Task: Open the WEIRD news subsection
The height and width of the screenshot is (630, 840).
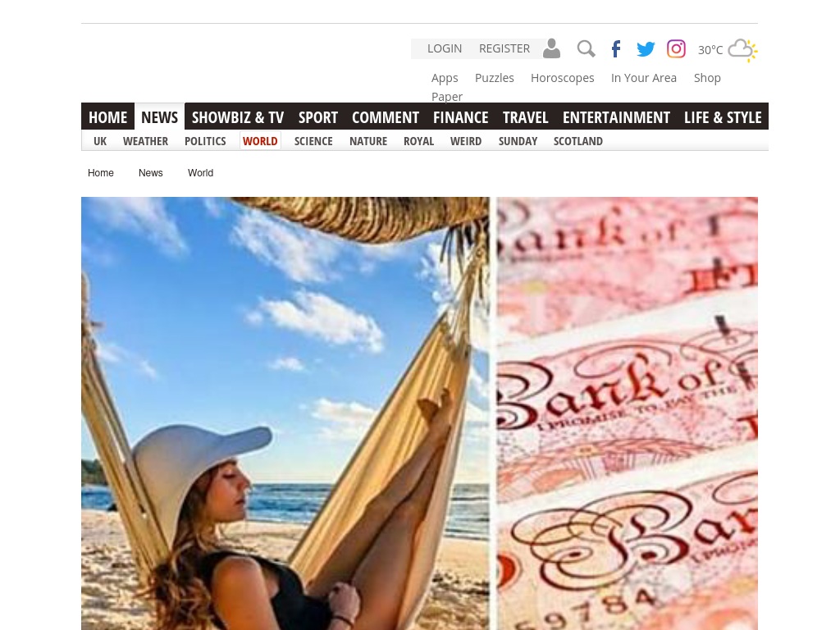Action: click(466, 141)
